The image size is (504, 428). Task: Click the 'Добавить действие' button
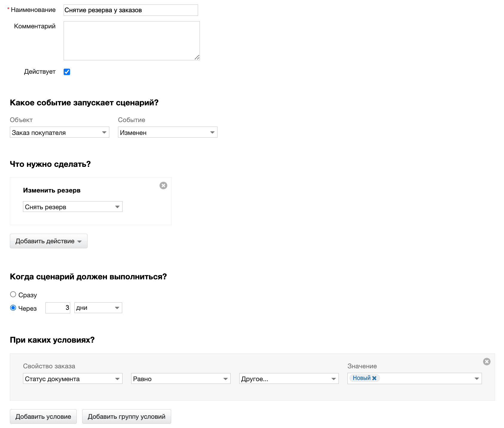point(49,241)
